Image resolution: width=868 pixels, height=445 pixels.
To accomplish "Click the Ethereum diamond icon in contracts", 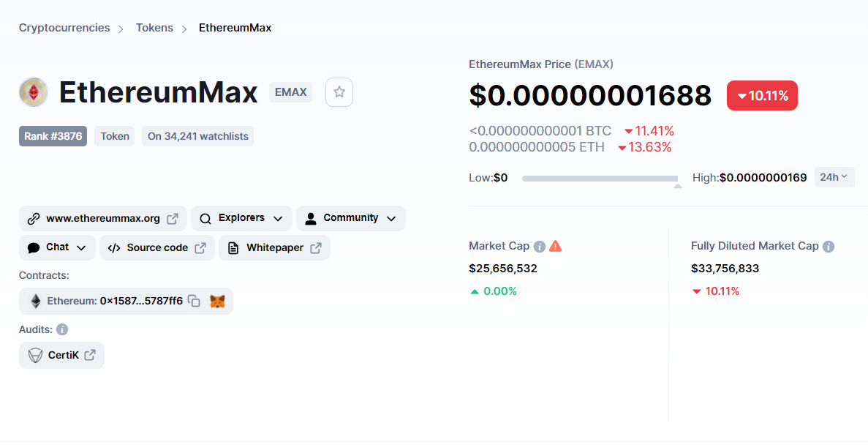I will pos(35,301).
